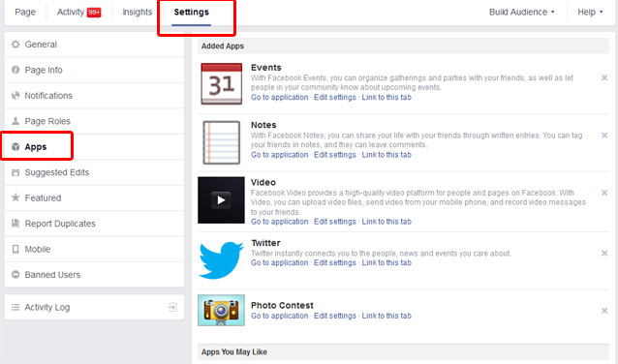Open Report Duplicates section

[94, 224]
